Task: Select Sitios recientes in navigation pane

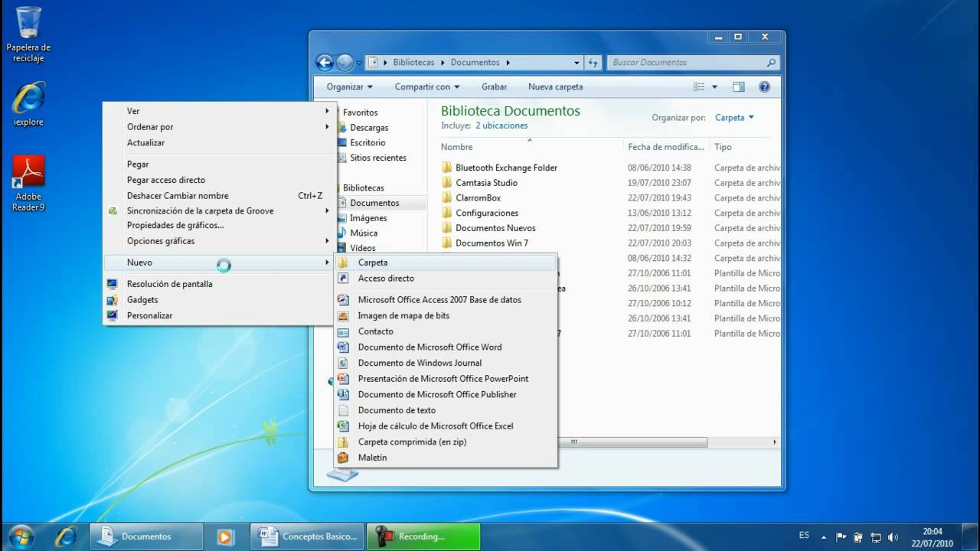Action: tap(378, 158)
